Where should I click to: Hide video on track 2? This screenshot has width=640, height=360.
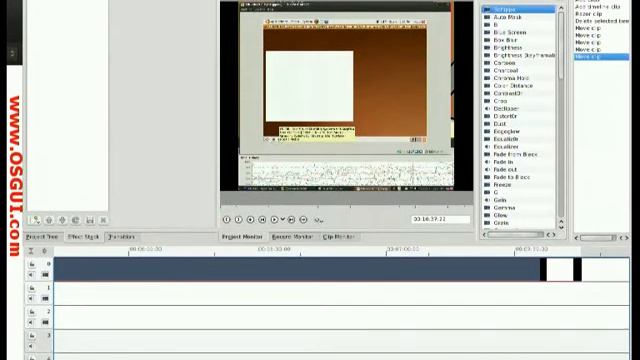[x=45, y=322]
